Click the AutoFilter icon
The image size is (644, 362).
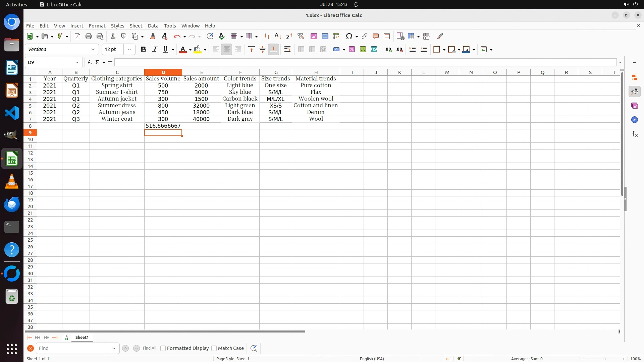pyautogui.click(x=301, y=36)
